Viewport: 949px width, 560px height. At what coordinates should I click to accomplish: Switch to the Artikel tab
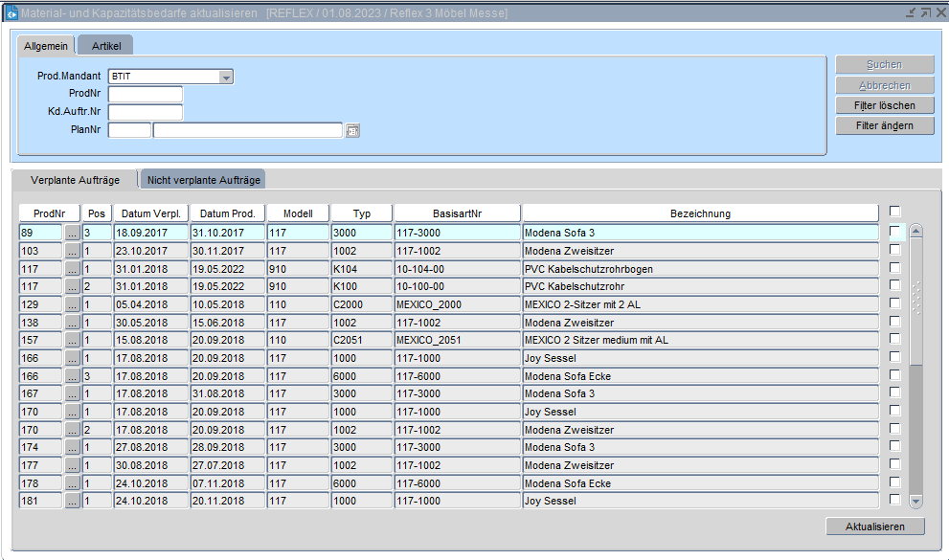coord(105,46)
